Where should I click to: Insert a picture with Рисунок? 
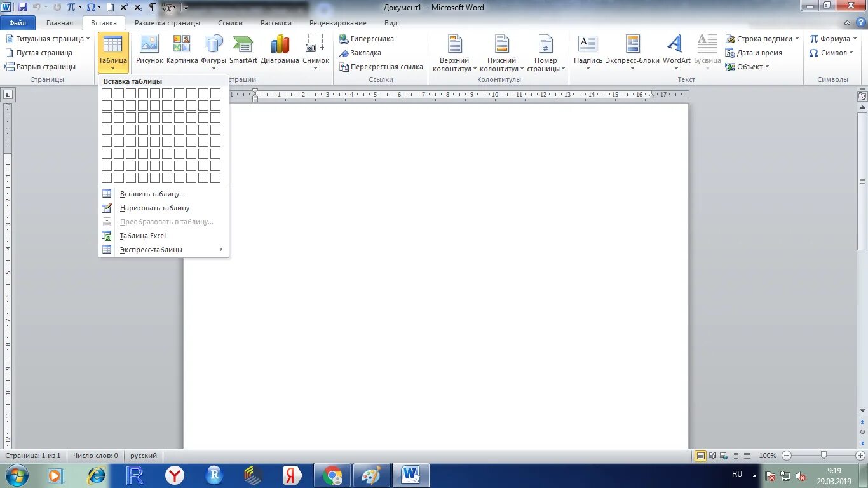pyautogui.click(x=149, y=49)
